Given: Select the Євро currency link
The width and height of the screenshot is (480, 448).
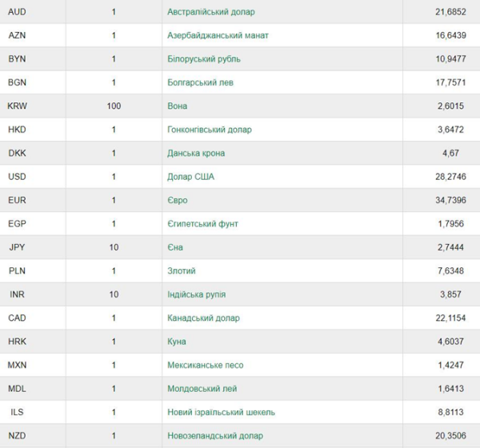Looking at the screenshot, I should (x=178, y=200).
